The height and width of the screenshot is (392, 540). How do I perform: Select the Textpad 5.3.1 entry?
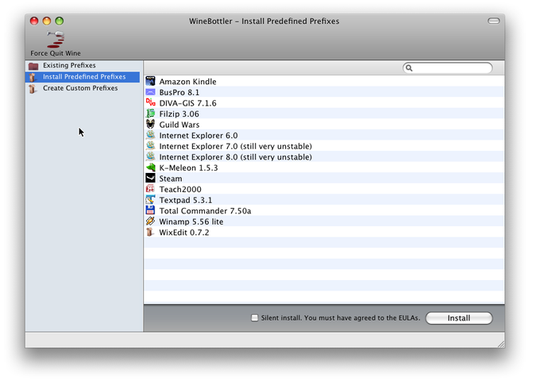click(x=324, y=200)
